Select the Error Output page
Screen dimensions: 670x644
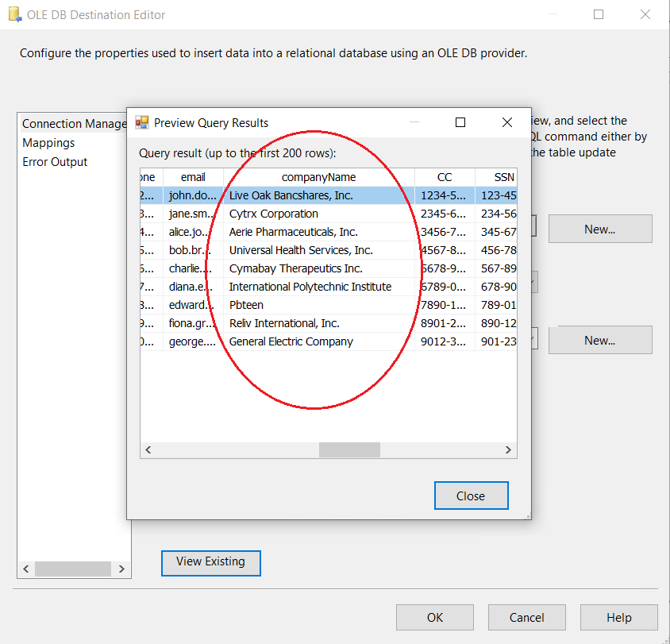55,162
